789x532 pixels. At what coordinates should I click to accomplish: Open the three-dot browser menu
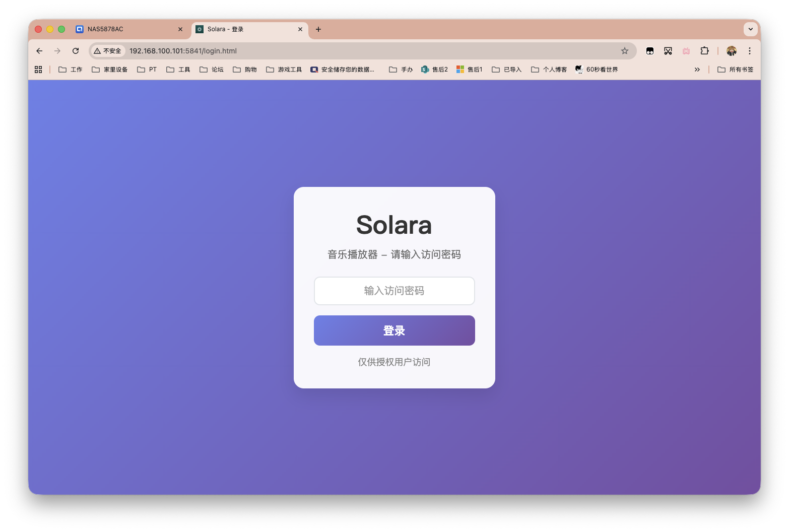[750, 51]
